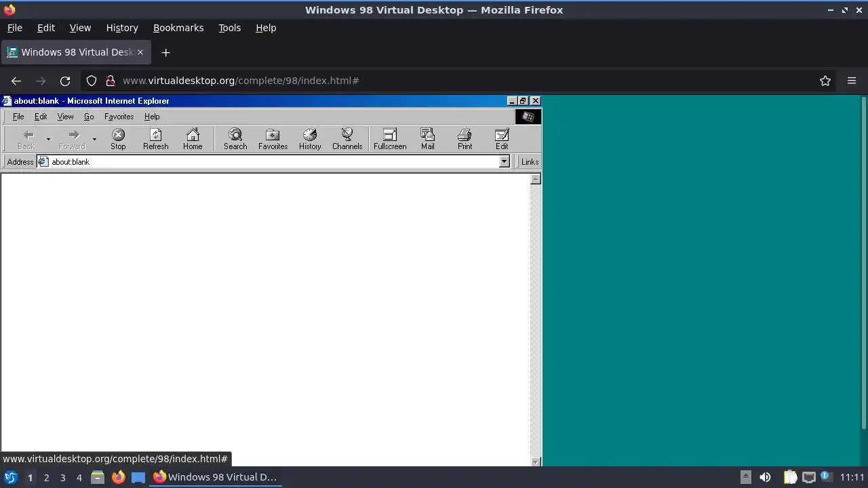Click the Internet Explorer title bar icon
This screenshot has width=868, height=488.
click(x=7, y=101)
